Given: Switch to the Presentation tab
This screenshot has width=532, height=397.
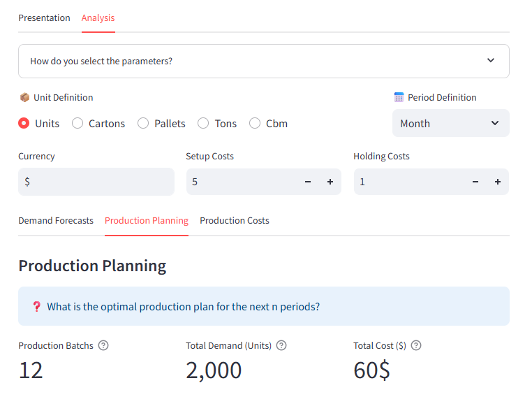Looking at the screenshot, I should coord(44,18).
